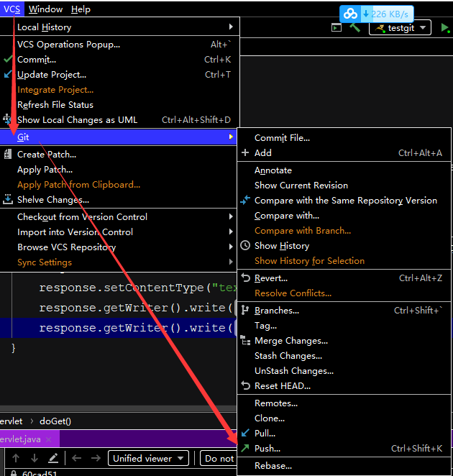Select Clone... entry
Screen dimensions: 453x476
344,418
